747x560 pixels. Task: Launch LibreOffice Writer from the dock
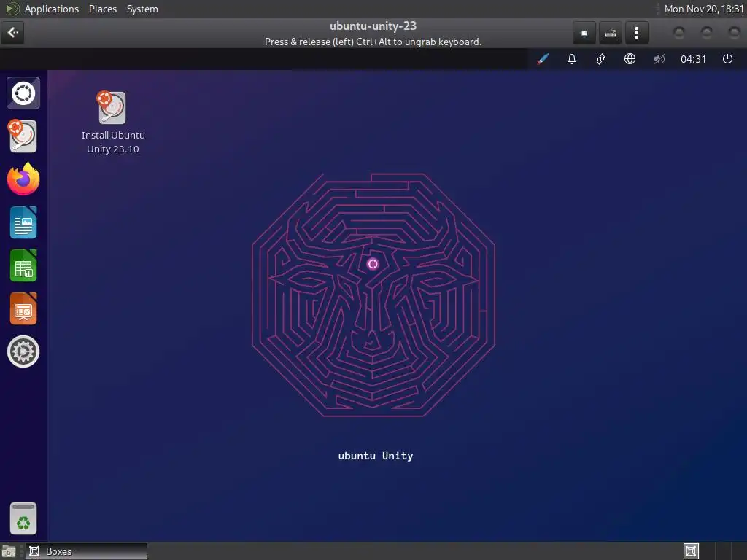[x=23, y=222]
